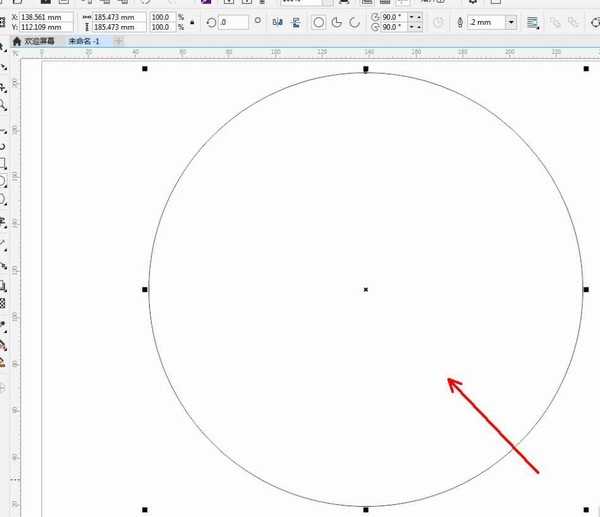Select the Ellipse shape type button
This screenshot has height=517, width=600.
[319, 22]
